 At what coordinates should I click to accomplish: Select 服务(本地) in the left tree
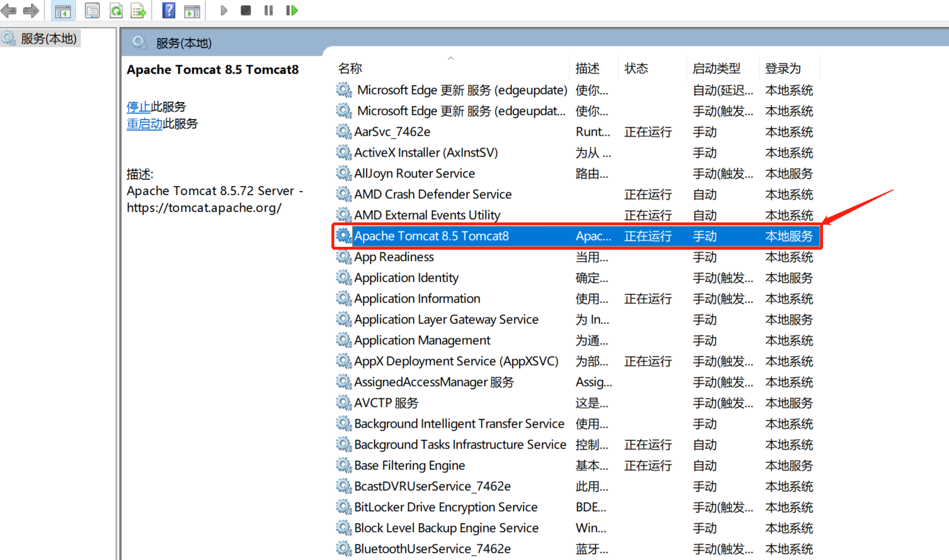tap(48, 39)
